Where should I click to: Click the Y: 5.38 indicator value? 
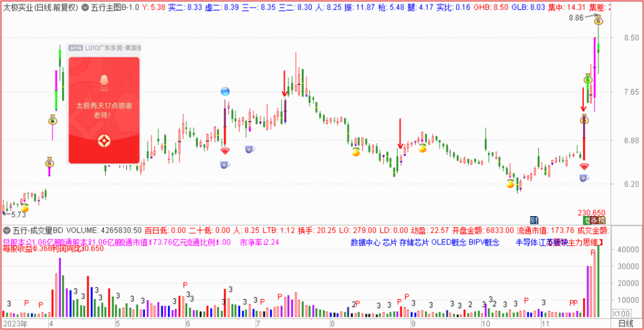[154, 7]
